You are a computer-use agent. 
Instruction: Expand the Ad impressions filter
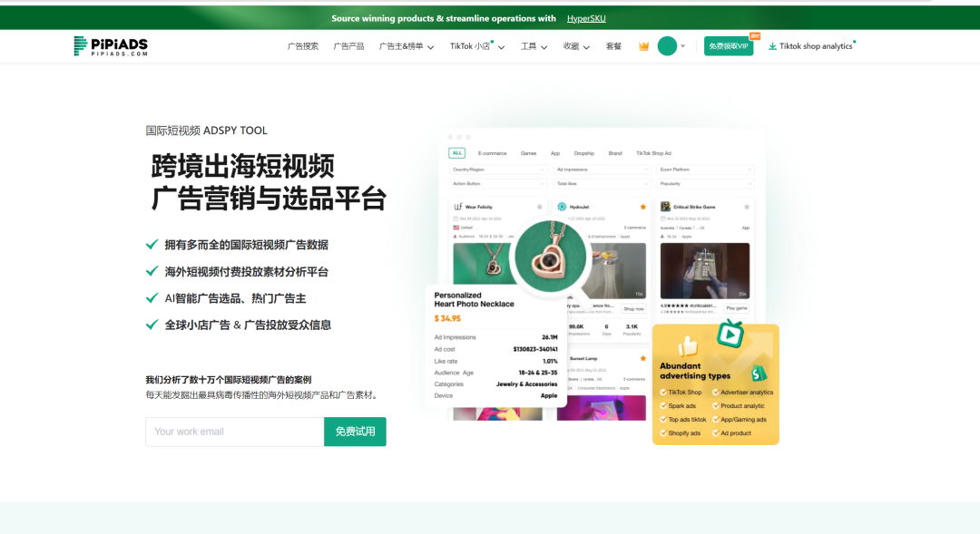click(602, 170)
